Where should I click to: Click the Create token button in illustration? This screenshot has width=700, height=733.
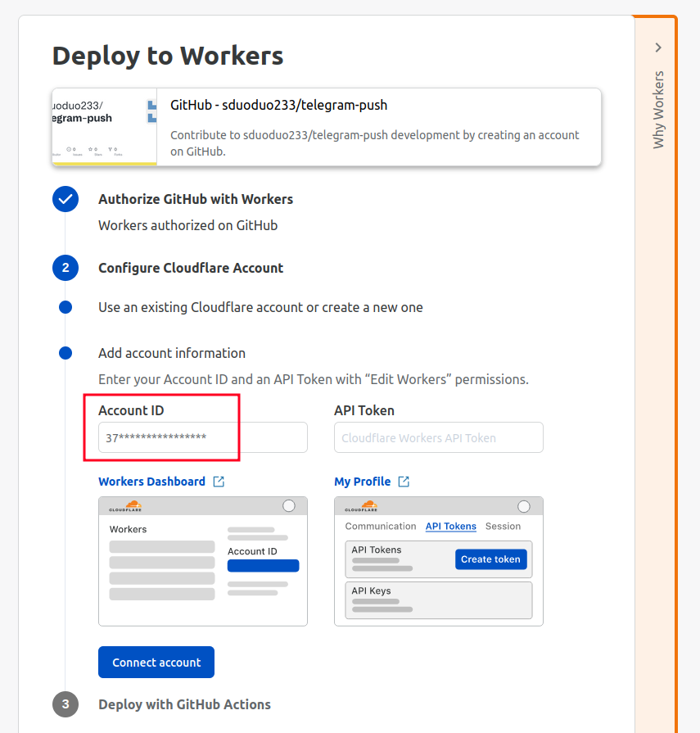click(x=490, y=559)
